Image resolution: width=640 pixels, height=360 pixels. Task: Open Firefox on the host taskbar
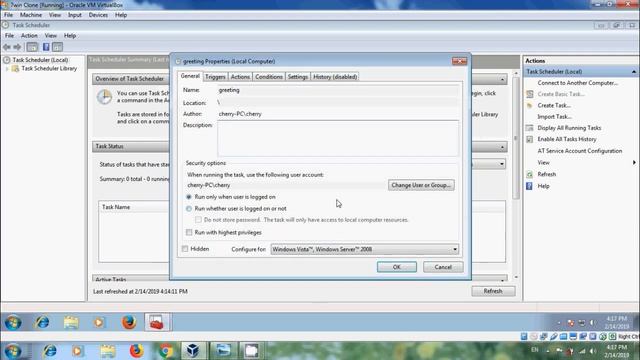pyautogui.click(x=137, y=351)
